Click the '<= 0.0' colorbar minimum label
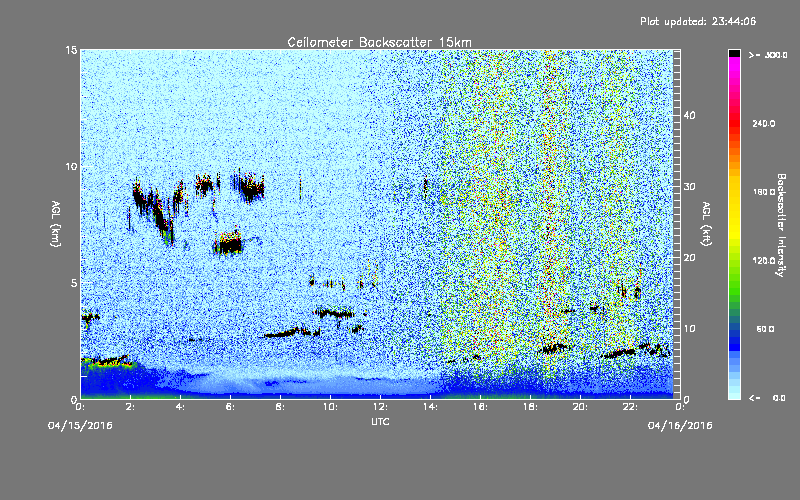 point(767,397)
